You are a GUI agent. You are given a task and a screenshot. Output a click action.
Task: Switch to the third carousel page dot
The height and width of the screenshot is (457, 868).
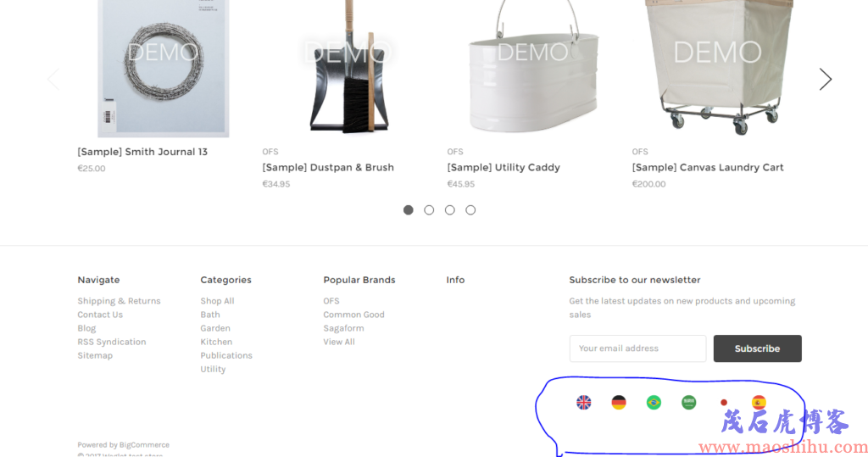pos(449,210)
